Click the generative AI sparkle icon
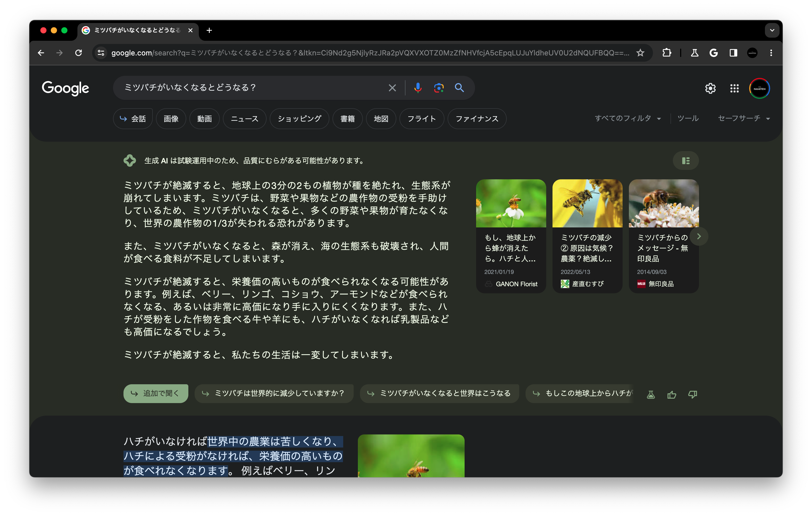Viewport: 812px width, 516px height. 129,160
